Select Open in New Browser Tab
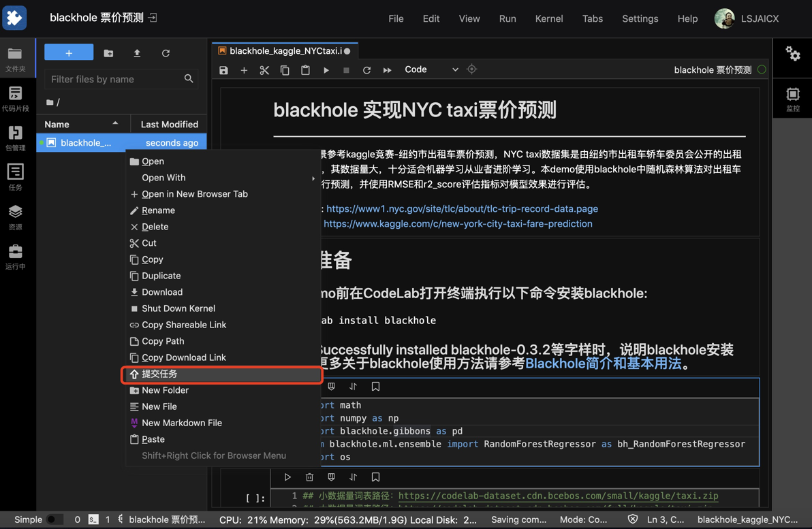812x529 pixels. pos(223,194)
